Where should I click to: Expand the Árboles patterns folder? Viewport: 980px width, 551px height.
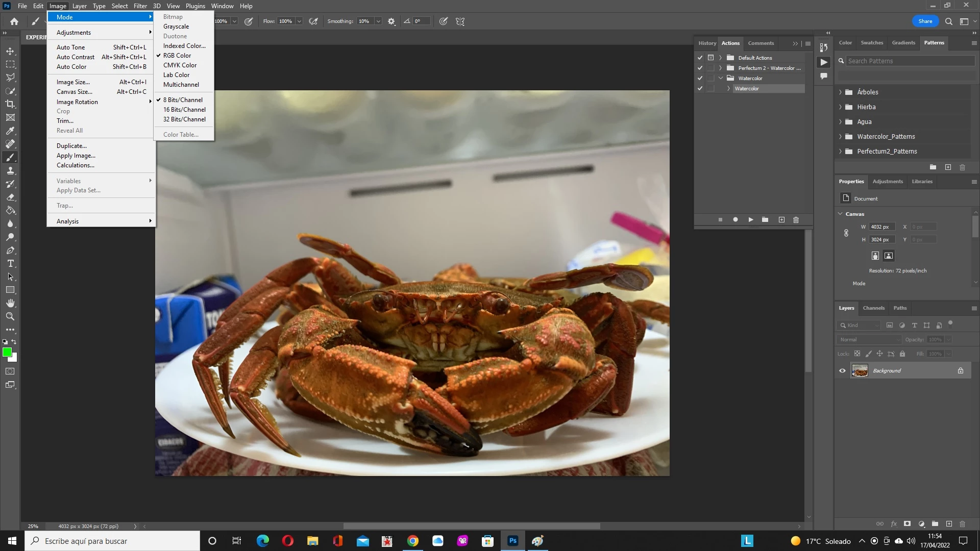[x=841, y=92]
